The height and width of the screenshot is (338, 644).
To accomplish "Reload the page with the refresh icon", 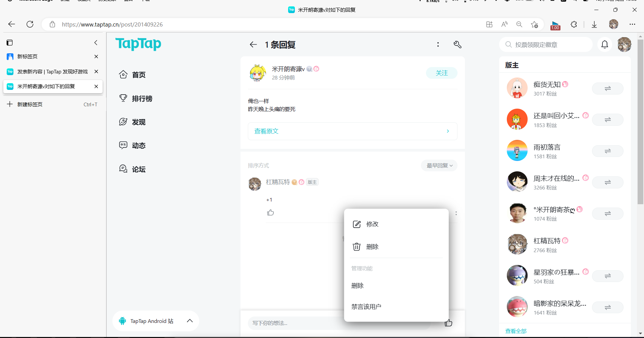I will coord(30,24).
